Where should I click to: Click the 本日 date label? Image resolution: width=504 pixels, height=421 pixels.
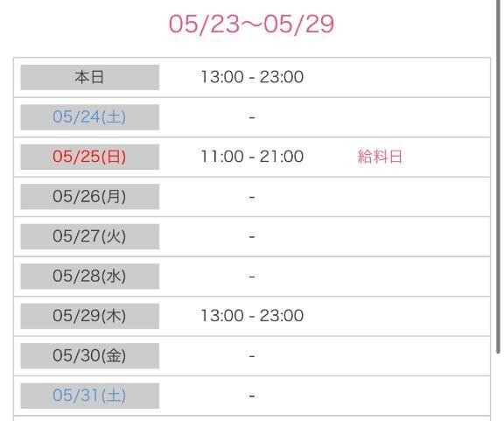pyautogui.click(x=89, y=77)
